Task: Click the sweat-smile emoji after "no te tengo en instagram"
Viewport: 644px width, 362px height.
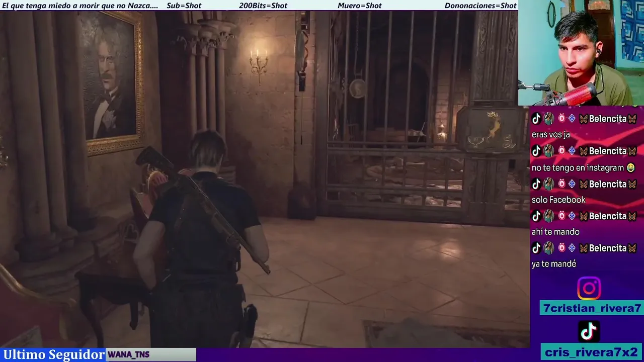Action: (630, 167)
